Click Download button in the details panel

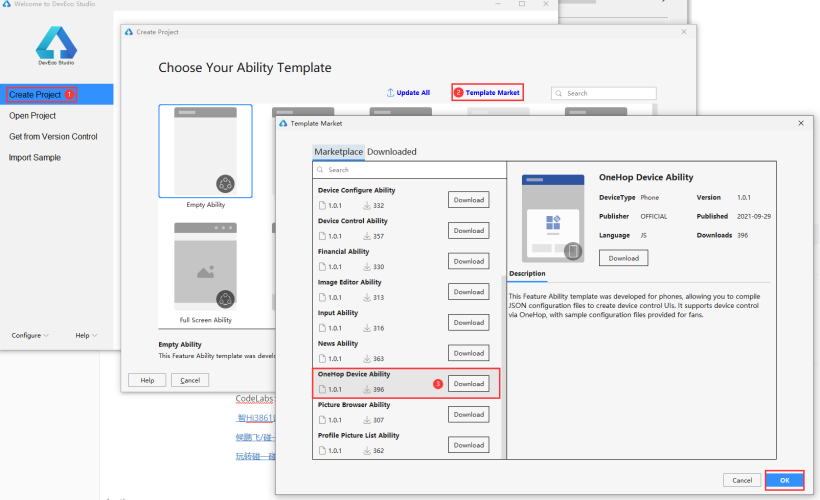coord(623,258)
